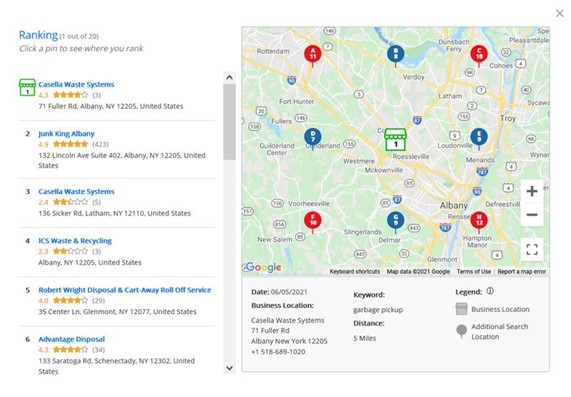This screenshot has width=571, height=397.
Task: Open first Casella Waste Systems listing on Fuller Rd
Action: coord(76,84)
